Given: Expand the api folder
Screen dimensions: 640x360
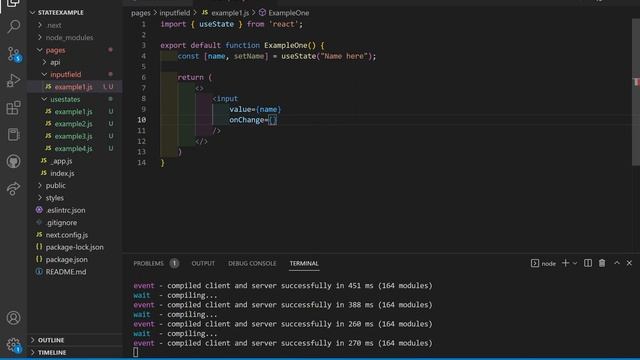Looking at the screenshot, I should (x=75, y=62).
